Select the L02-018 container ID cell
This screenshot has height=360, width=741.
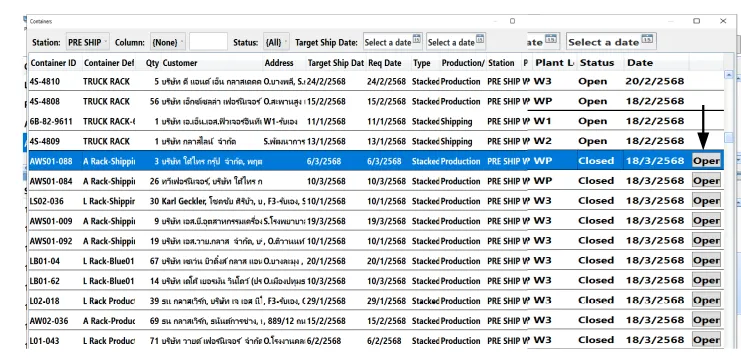pyautogui.click(x=55, y=300)
